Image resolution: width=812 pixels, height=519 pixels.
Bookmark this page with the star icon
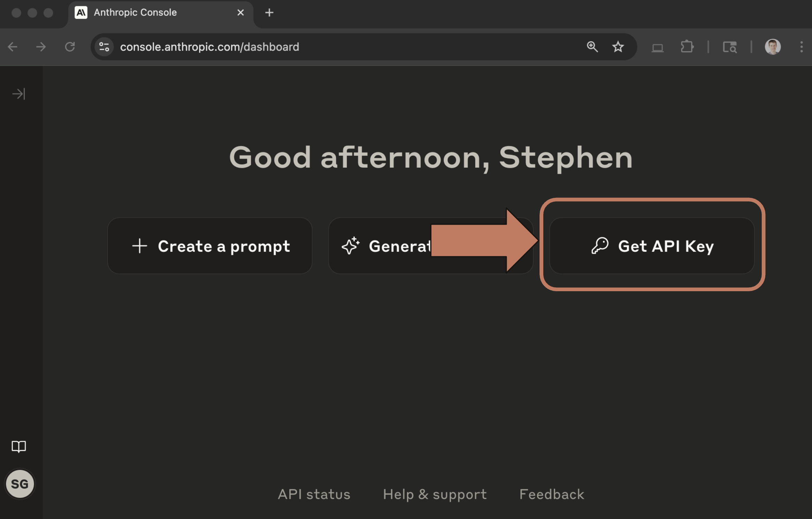618,47
